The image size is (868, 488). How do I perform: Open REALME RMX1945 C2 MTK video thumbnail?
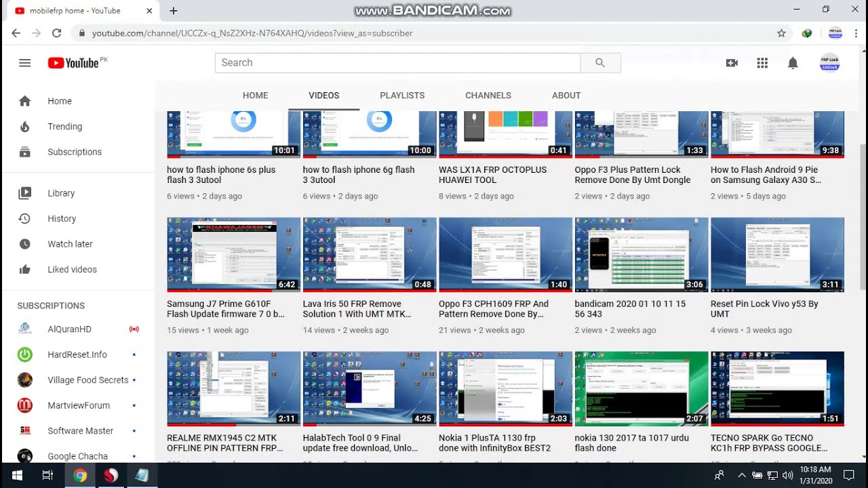tap(233, 389)
